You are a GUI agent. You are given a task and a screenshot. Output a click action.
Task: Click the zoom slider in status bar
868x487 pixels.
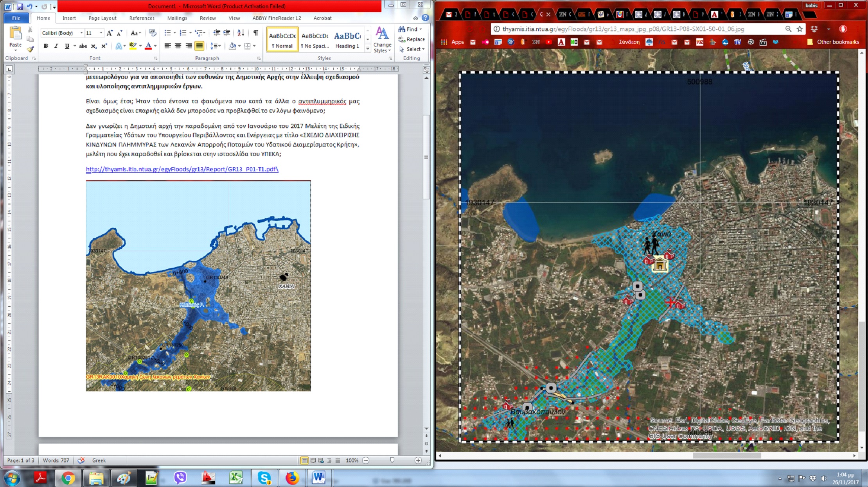click(392, 460)
